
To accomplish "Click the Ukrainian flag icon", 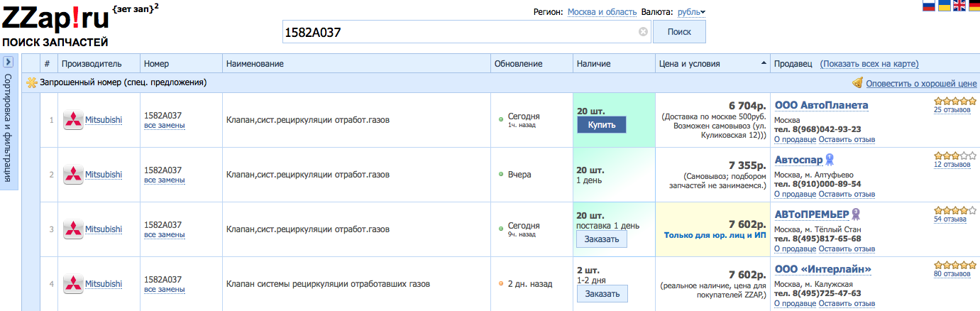I will [945, 6].
